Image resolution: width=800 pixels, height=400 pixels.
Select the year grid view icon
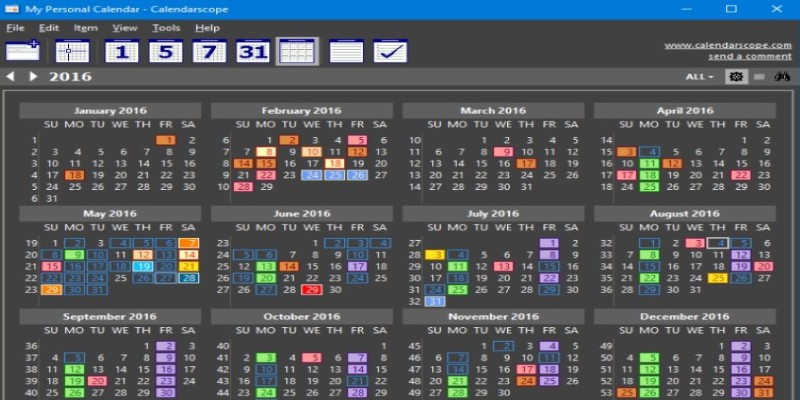[x=297, y=51]
